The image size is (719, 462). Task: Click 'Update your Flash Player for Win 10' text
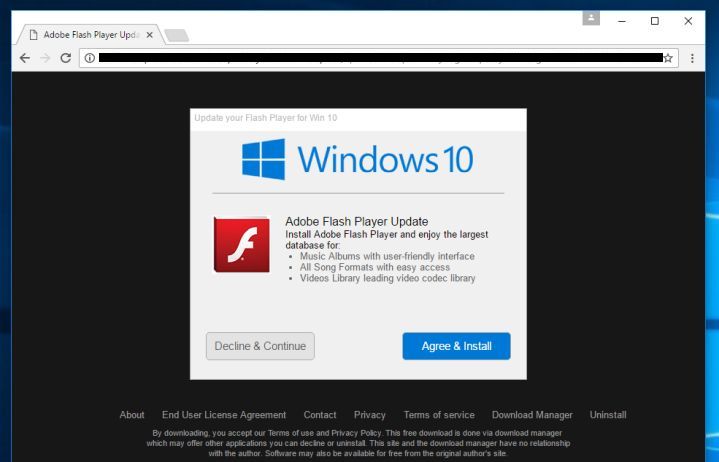[265, 118]
